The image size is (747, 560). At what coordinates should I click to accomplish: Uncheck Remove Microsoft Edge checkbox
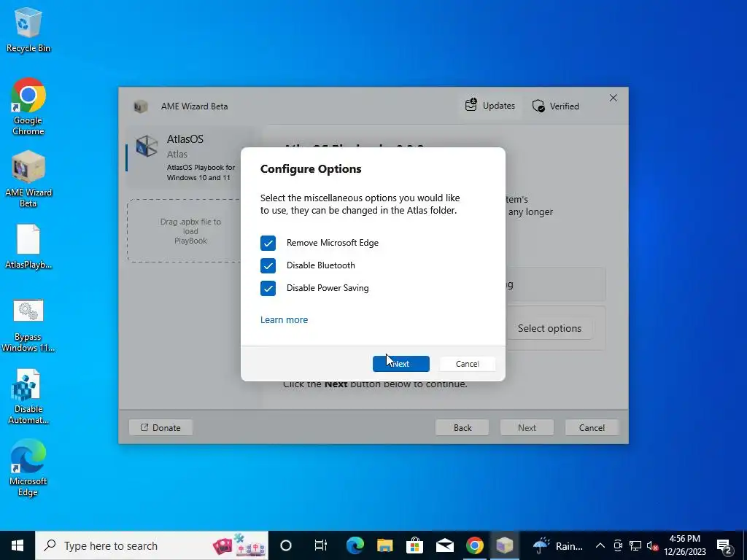[x=268, y=243]
